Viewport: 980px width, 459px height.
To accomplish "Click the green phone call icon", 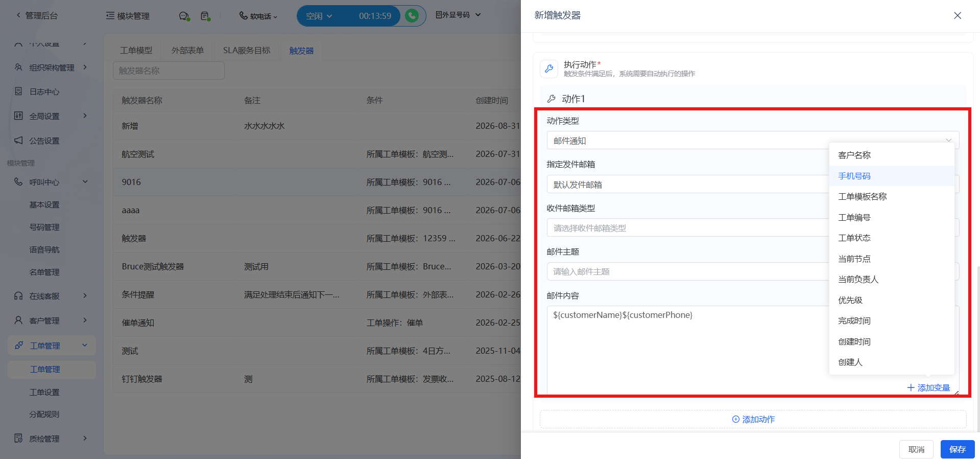I will coord(412,16).
